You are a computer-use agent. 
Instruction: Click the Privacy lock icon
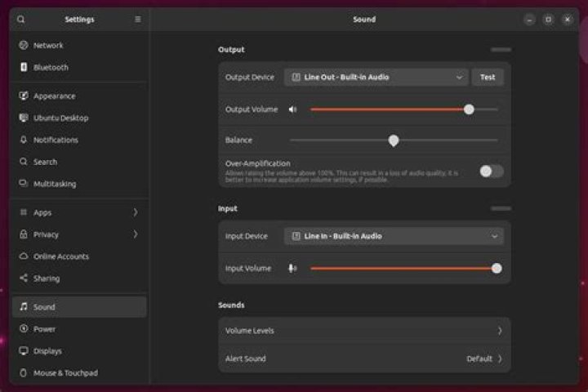point(24,234)
